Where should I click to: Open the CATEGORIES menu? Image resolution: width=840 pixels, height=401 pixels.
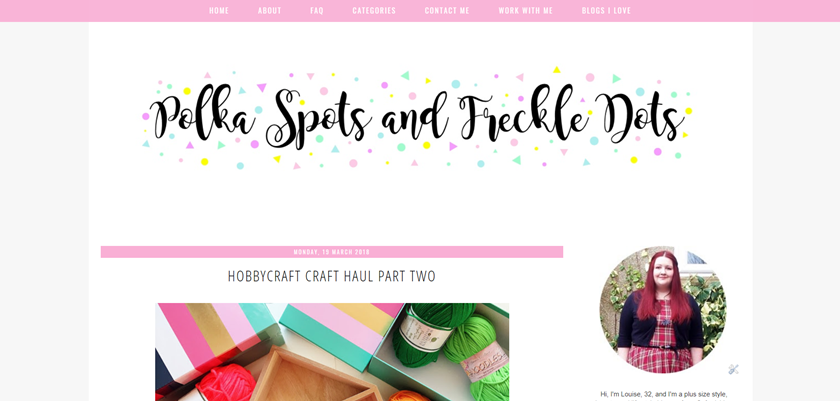[374, 11]
